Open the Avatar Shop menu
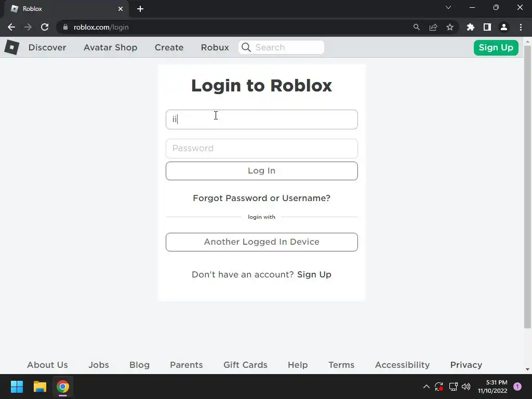This screenshot has height=399, width=532. click(110, 47)
